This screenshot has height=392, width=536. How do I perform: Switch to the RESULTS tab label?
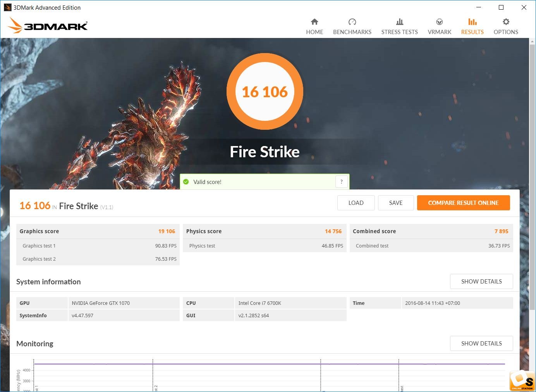pyautogui.click(x=472, y=32)
